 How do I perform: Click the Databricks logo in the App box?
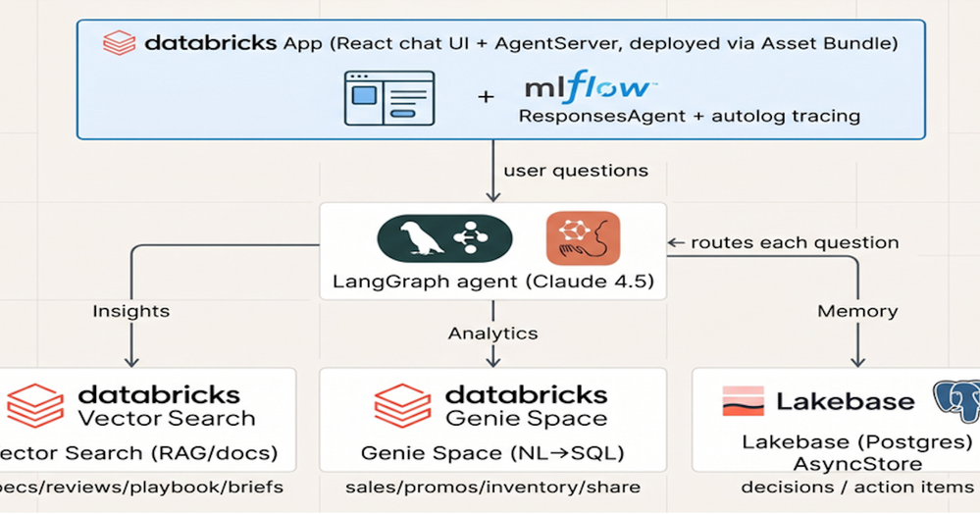point(120,43)
